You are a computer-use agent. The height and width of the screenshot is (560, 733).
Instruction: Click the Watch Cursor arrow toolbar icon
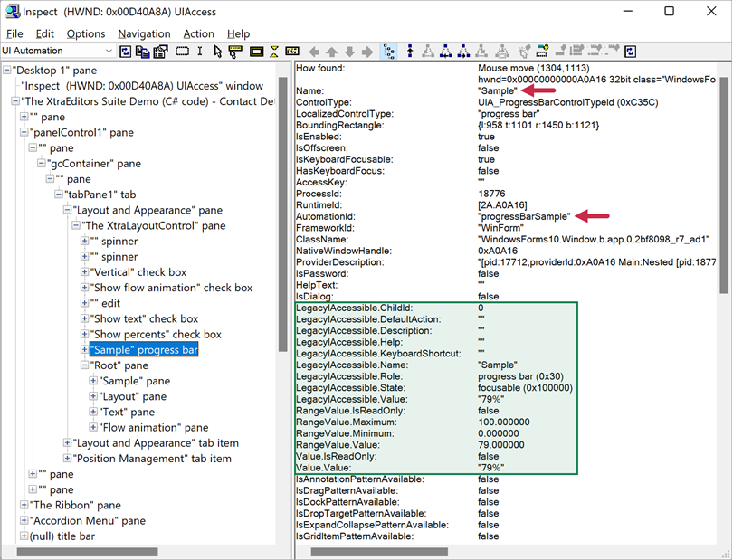tap(218, 51)
